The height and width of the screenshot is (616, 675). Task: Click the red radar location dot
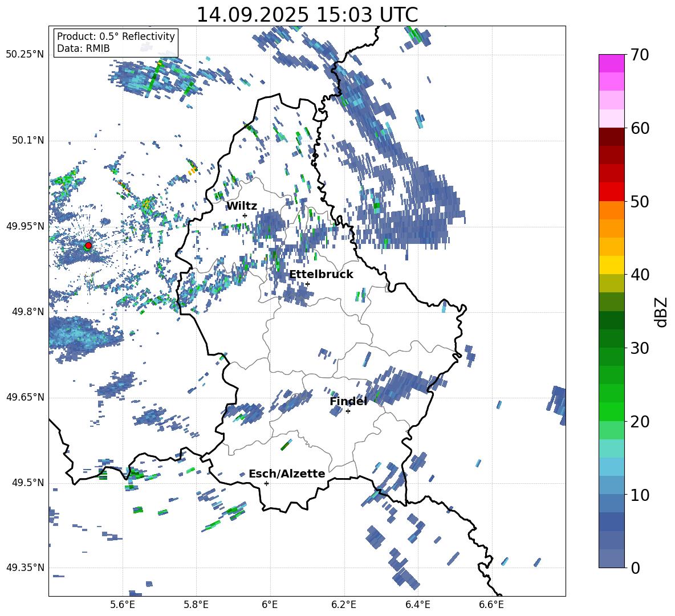[88, 246]
